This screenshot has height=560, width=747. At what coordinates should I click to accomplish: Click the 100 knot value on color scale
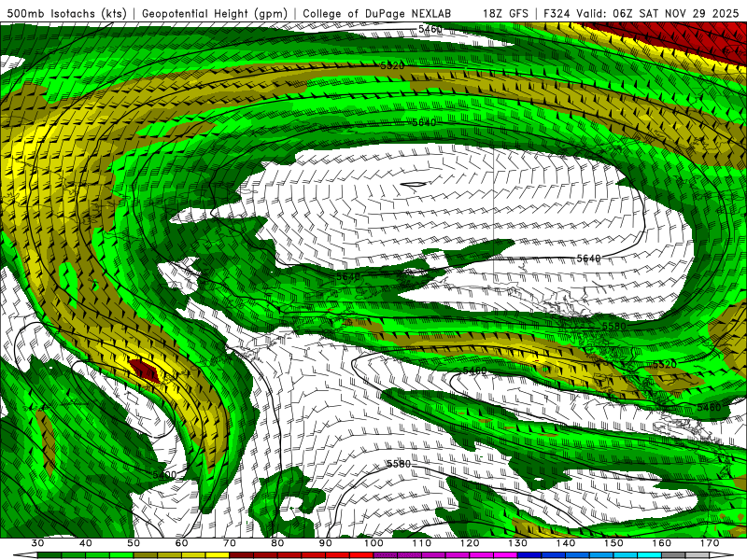374,543
